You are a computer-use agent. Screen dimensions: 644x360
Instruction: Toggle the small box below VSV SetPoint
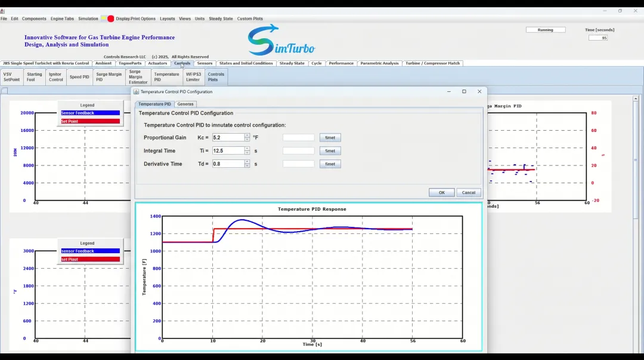click(4, 91)
